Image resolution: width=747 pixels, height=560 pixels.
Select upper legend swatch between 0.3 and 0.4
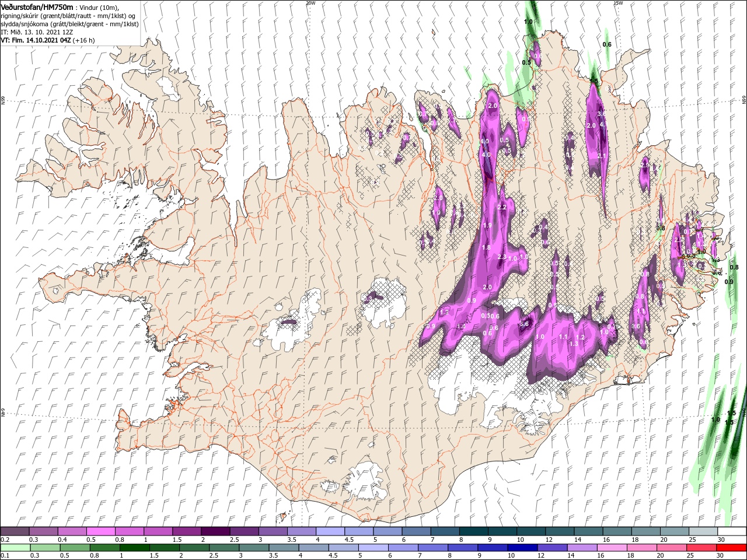(x=43, y=531)
